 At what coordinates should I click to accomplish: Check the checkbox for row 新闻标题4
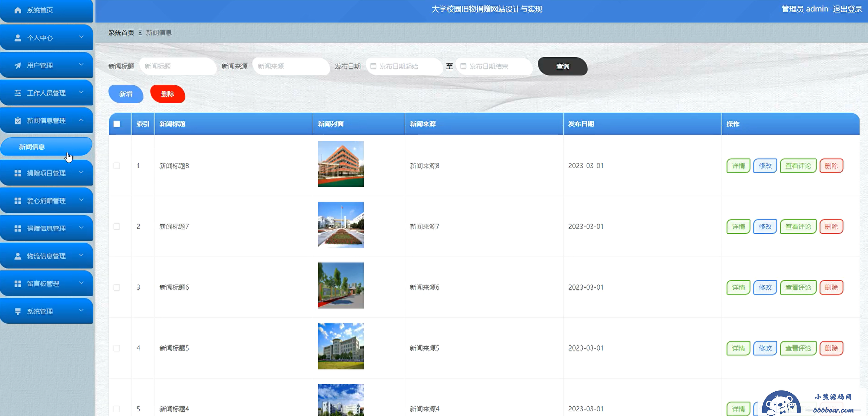(x=117, y=409)
